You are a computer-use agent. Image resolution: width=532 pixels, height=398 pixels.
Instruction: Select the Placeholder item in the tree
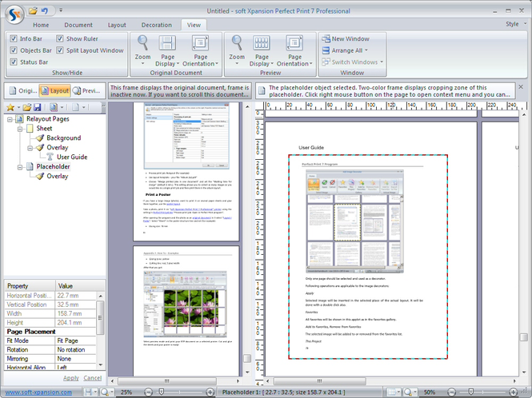[x=53, y=166]
